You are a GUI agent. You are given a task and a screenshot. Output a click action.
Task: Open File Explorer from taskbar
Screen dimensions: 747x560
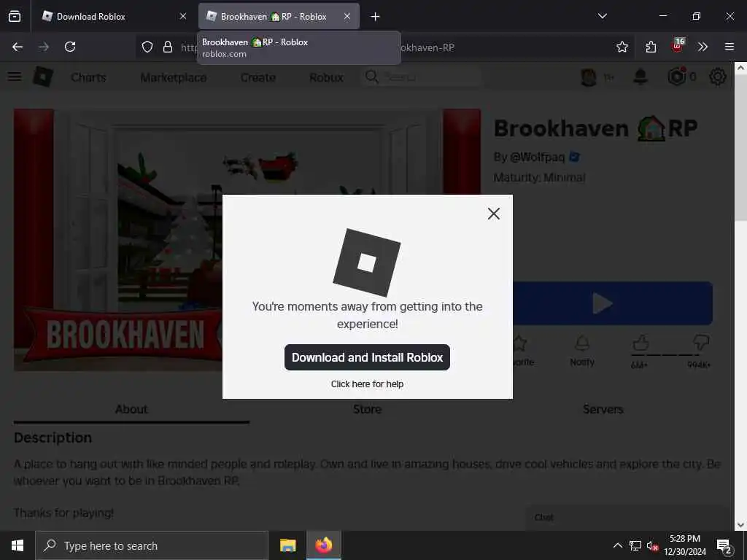point(287,545)
